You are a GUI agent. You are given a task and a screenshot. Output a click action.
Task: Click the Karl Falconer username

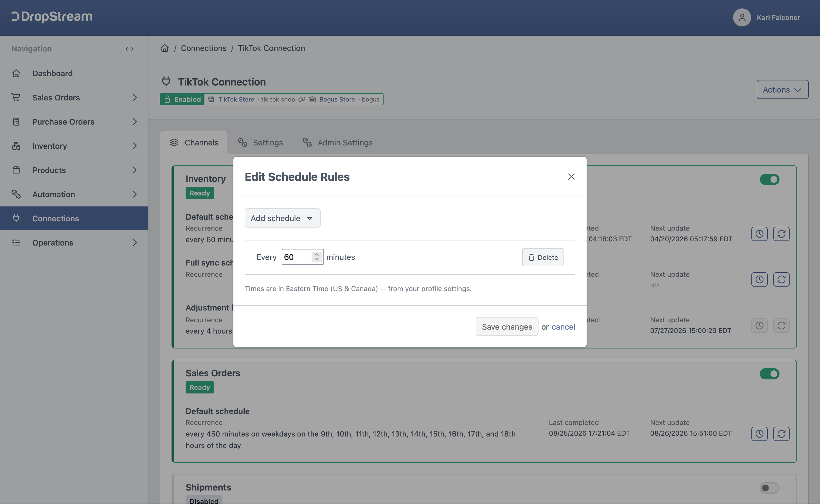(778, 17)
